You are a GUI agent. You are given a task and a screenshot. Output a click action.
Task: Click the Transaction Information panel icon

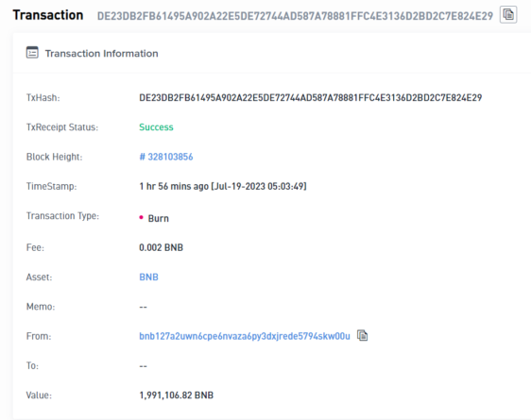32,53
